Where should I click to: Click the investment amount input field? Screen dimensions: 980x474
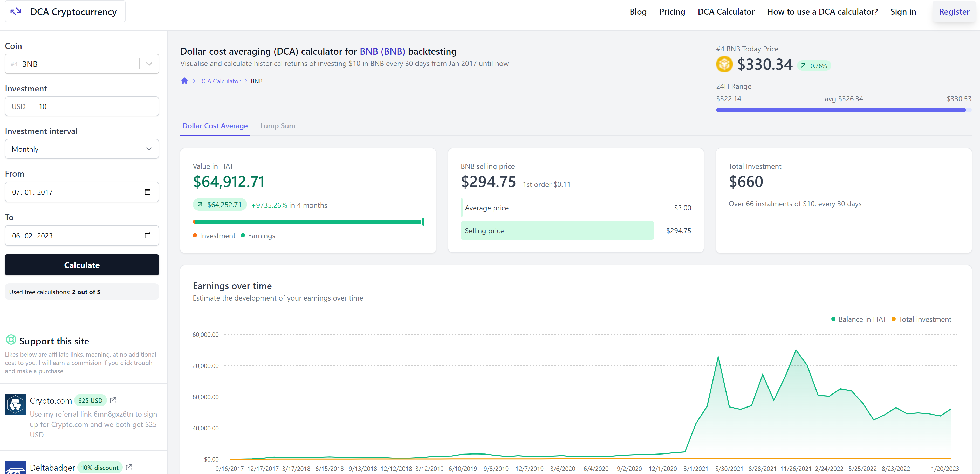pyautogui.click(x=95, y=106)
